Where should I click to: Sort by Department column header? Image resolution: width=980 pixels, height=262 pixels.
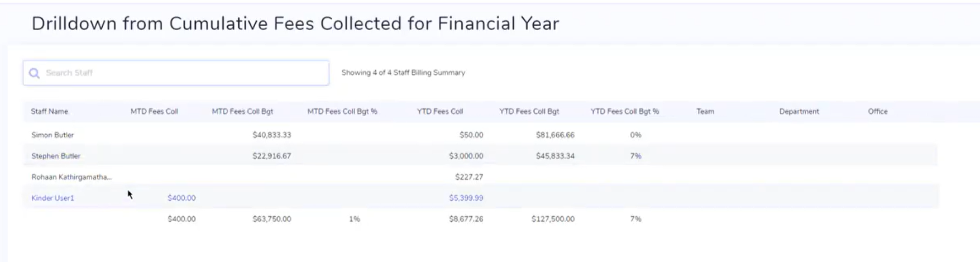click(x=799, y=112)
